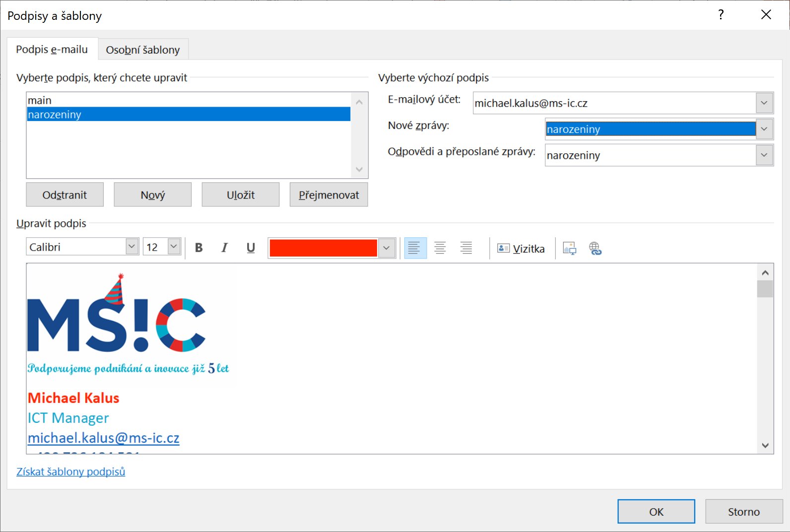Open the Calibri font dropdown
This screenshot has height=532, width=790.
[132, 246]
